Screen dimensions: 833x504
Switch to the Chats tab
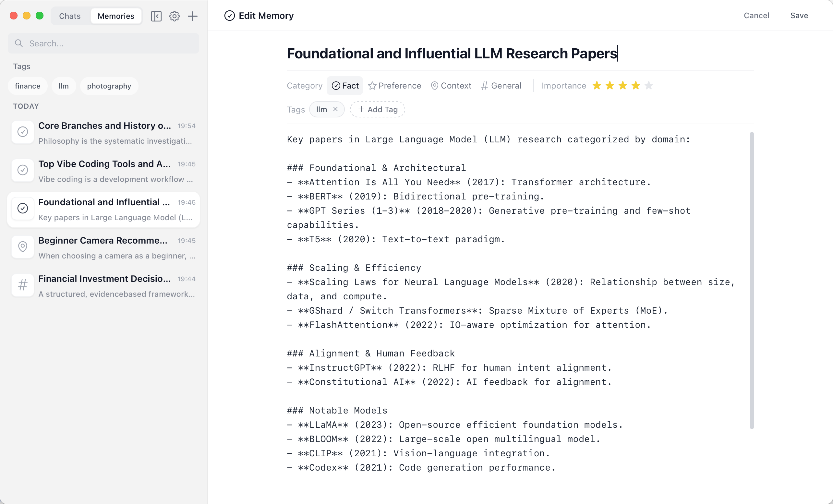click(x=70, y=16)
